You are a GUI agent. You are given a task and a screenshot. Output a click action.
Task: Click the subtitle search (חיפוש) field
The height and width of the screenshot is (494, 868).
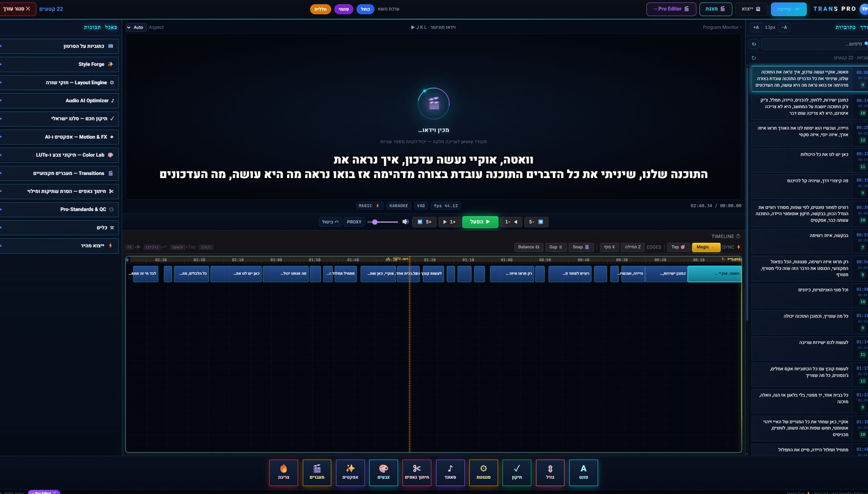tap(814, 44)
